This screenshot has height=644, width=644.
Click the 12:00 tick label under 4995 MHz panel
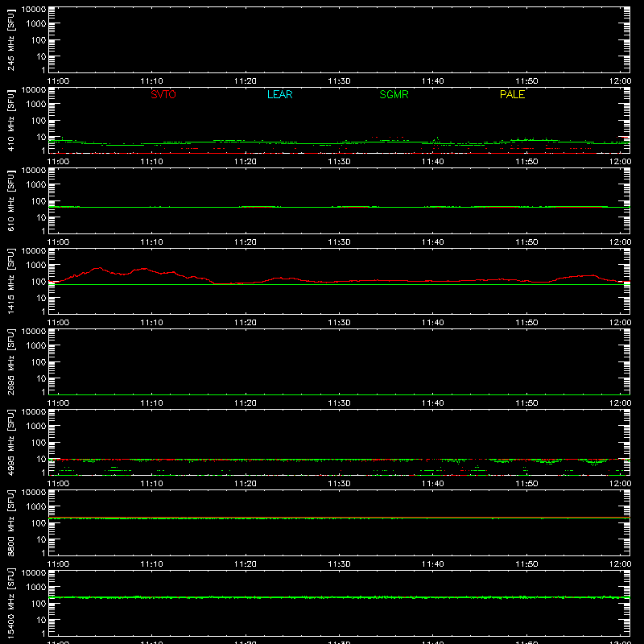(620, 484)
